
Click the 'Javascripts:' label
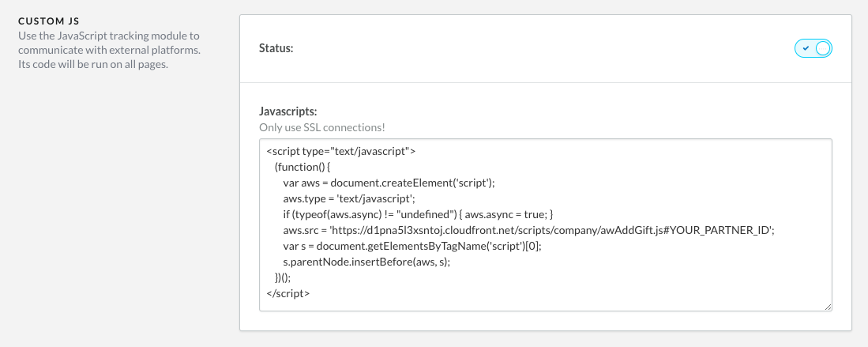[287, 111]
